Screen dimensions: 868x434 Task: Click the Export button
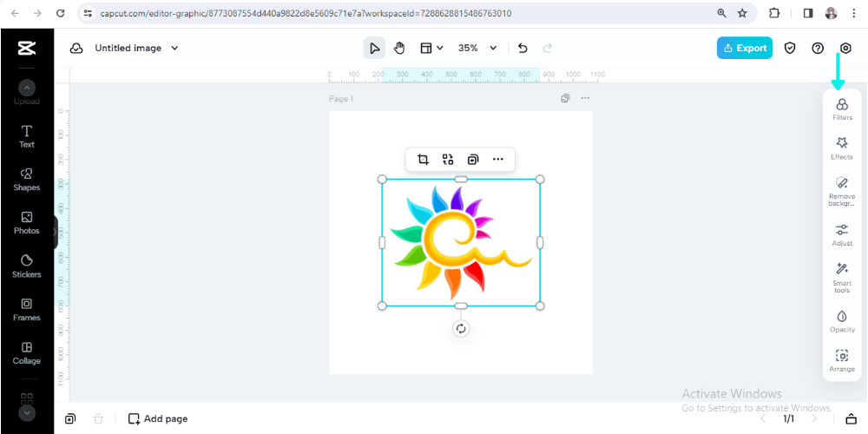click(x=745, y=48)
